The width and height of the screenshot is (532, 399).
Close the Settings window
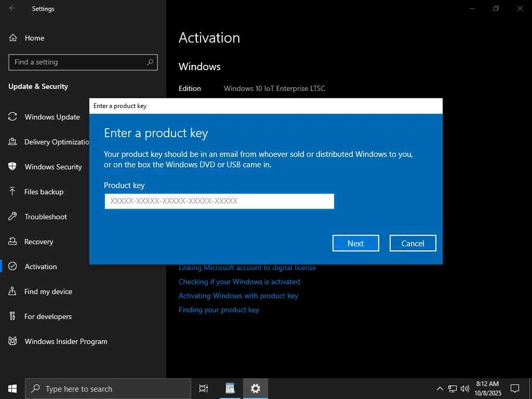point(520,8)
